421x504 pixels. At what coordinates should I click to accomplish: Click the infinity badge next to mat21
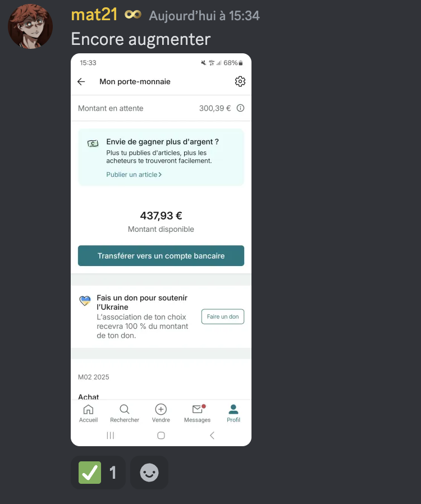click(132, 15)
